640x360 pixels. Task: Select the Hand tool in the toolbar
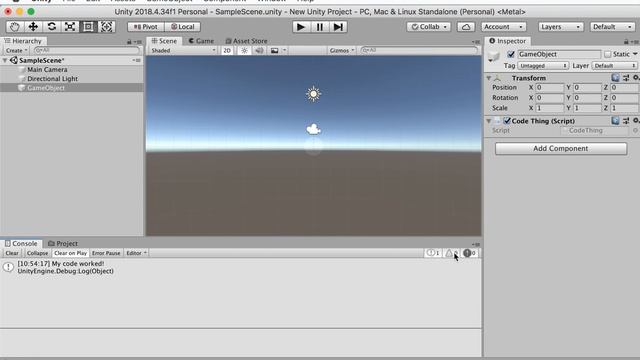15,27
